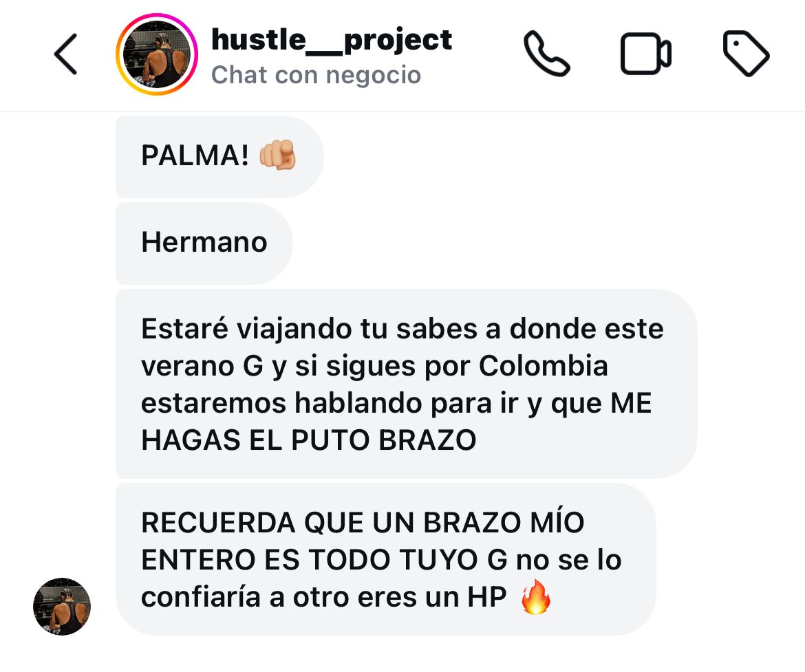Go back using the left arrow
Image resolution: width=805 pixels, height=672 pixels.
click(66, 54)
